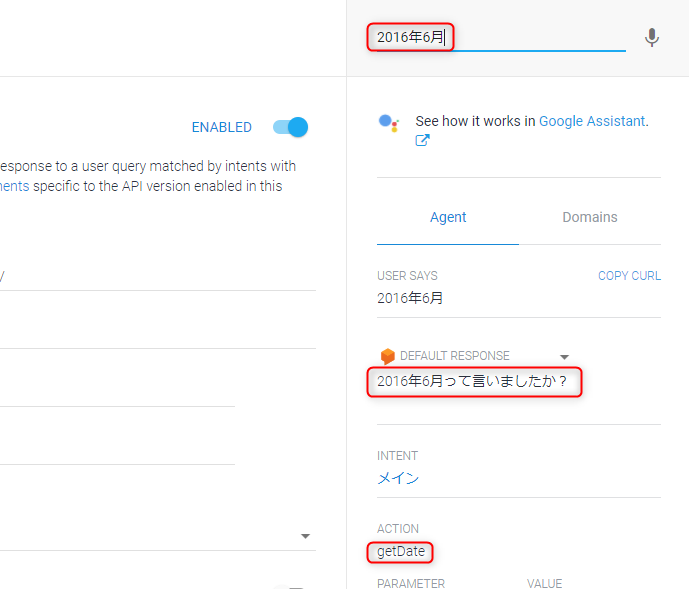Click the microphone icon in the test console
This screenshot has height=589, width=689.
pos(652,37)
